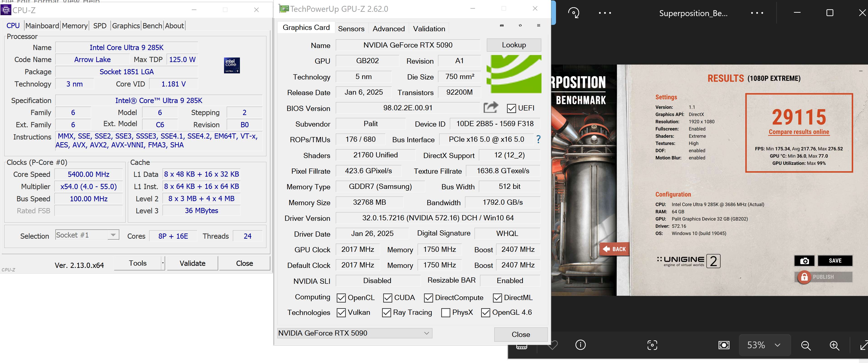Screen dimensions: 868x363
Task: Click the Bus Interface question mark
Action: click(x=538, y=139)
